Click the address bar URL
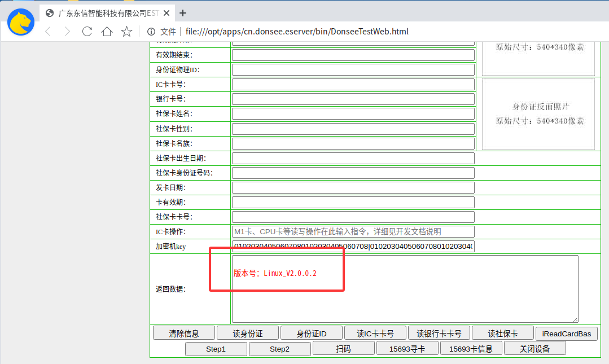Viewport: 609px width, 364px height. [x=297, y=32]
